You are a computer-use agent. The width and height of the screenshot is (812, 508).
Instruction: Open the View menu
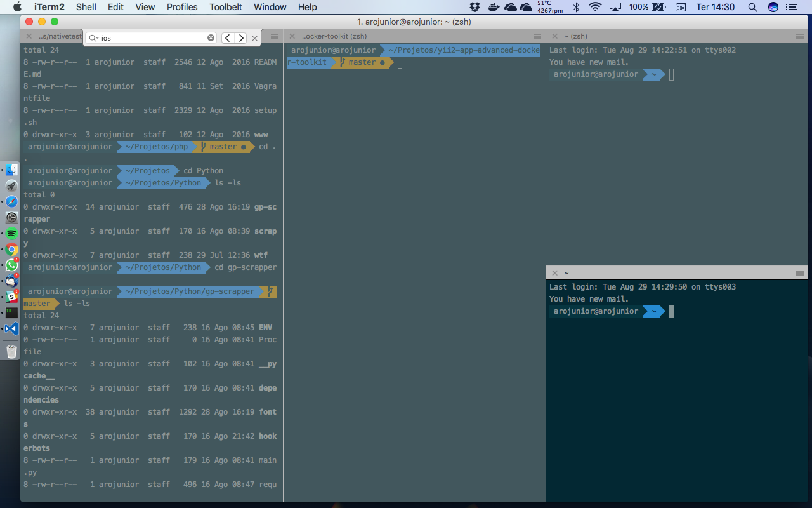pyautogui.click(x=145, y=7)
